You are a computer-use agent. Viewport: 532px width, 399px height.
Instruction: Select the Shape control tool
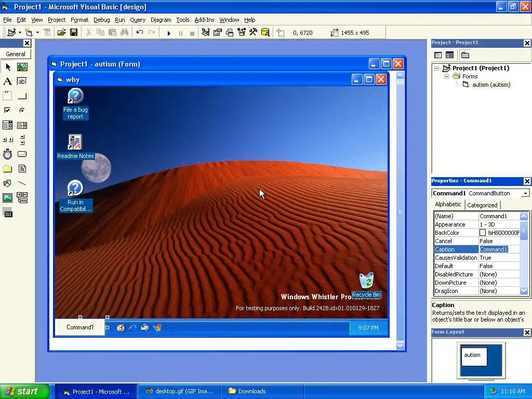[x=7, y=183]
